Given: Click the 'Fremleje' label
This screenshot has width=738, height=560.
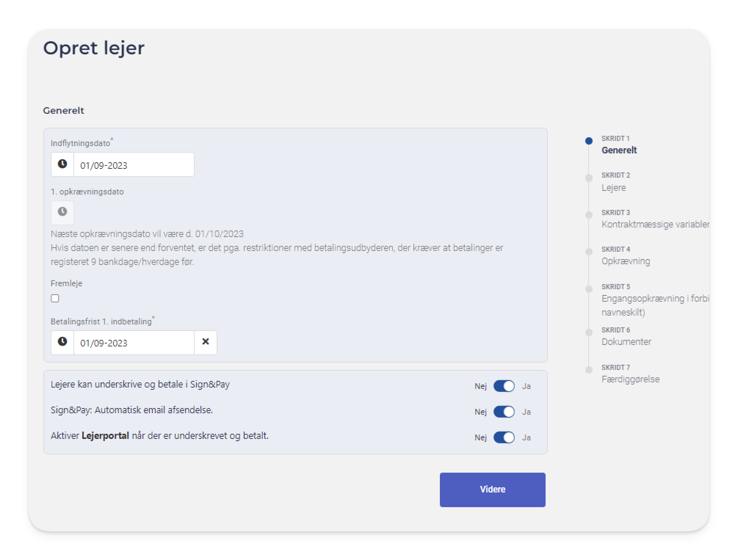Looking at the screenshot, I should coord(66,283).
